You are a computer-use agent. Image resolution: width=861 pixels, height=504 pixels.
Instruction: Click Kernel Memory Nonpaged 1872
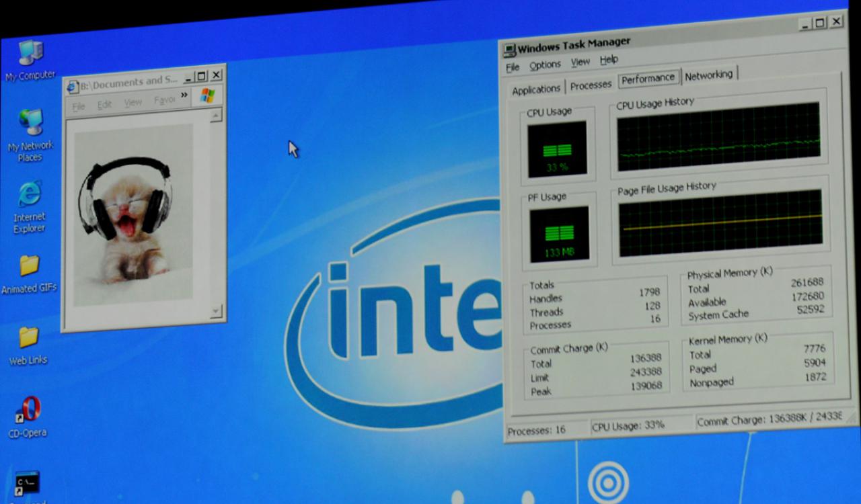(x=815, y=377)
